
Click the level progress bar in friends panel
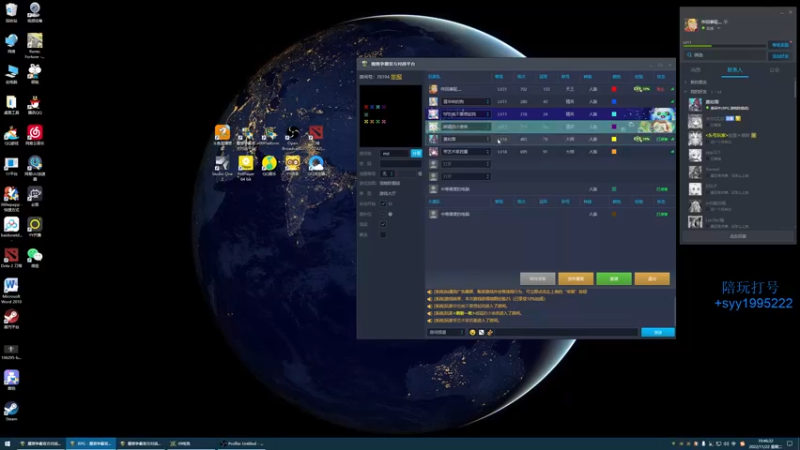(724, 46)
